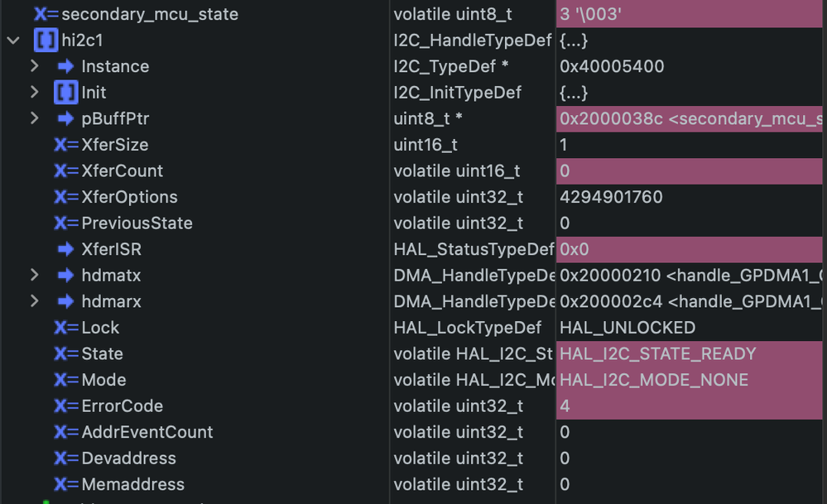Expand the hdmarx node
The image size is (827, 504).
(35, 301)
